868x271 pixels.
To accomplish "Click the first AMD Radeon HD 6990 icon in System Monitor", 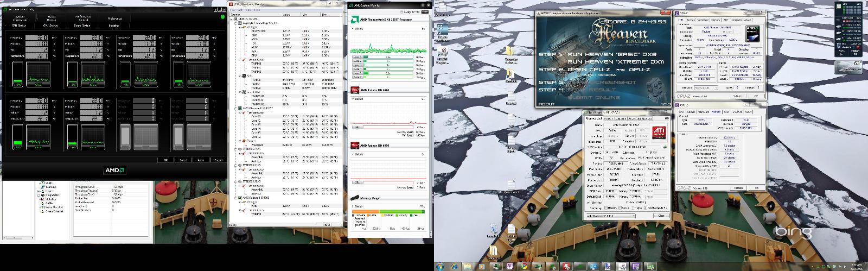I will point(355,90).
